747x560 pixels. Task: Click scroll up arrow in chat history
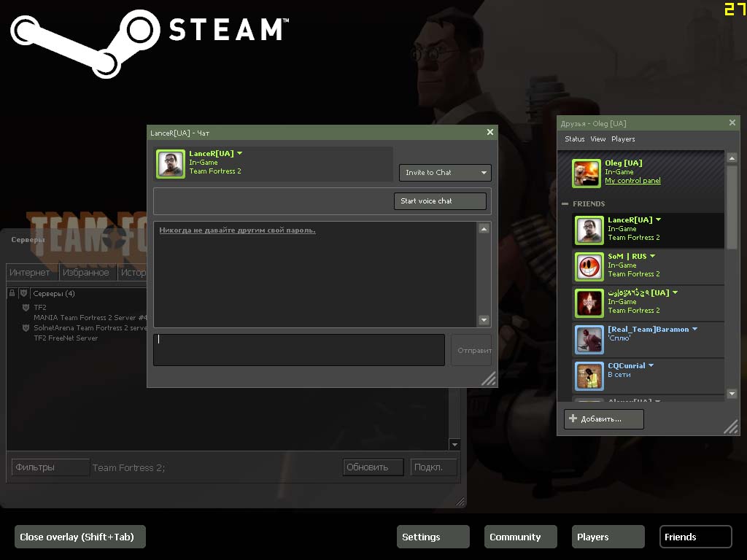(x=484, y=229)
